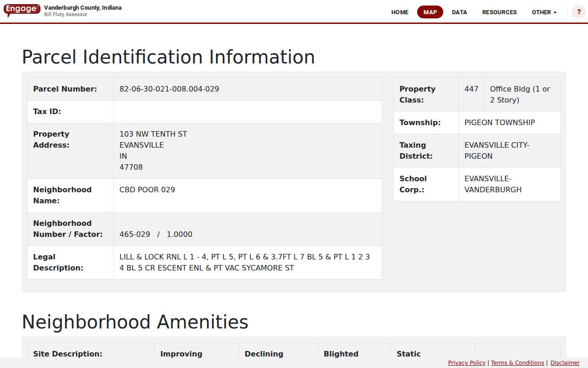Click the legal description text starting LILL & LOCK
The height and width of the screenshot is (368, 588).
click(x=244, y=262)
